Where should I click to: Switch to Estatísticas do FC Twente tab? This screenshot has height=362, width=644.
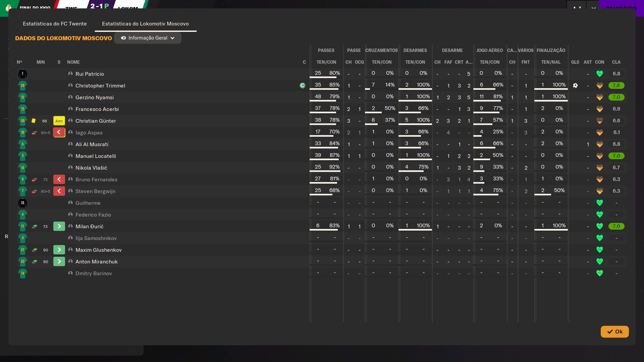(x=55, y=24)
